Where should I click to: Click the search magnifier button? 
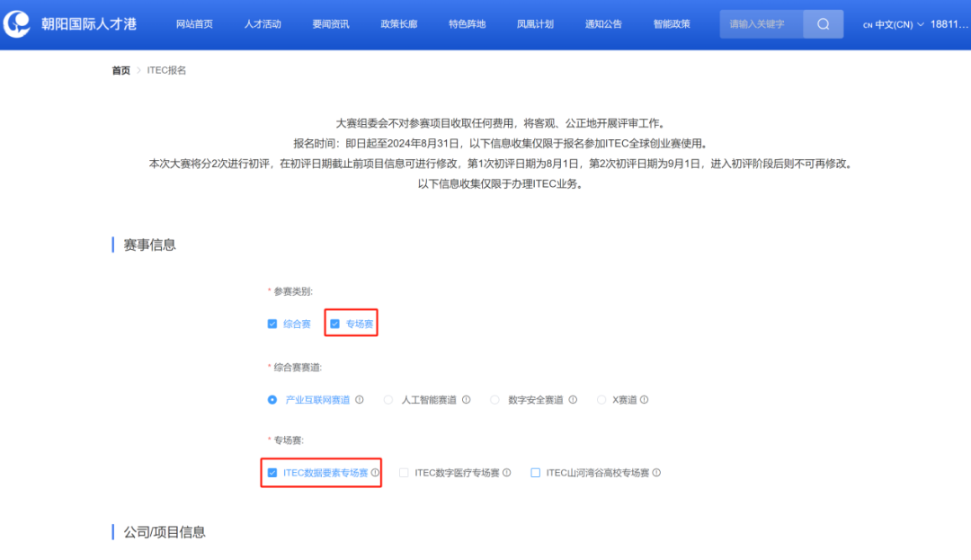(823, 24)
